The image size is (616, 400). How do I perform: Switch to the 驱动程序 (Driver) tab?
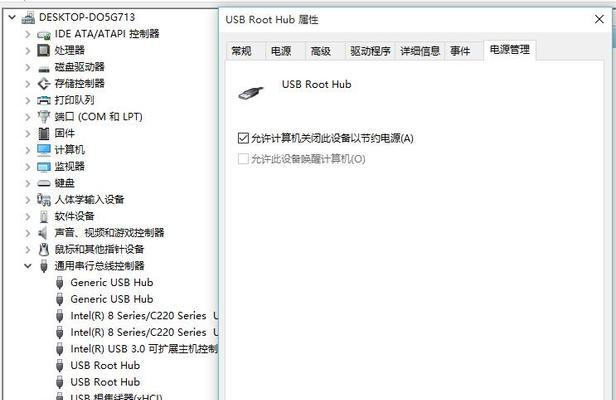[x=370, y=51]
